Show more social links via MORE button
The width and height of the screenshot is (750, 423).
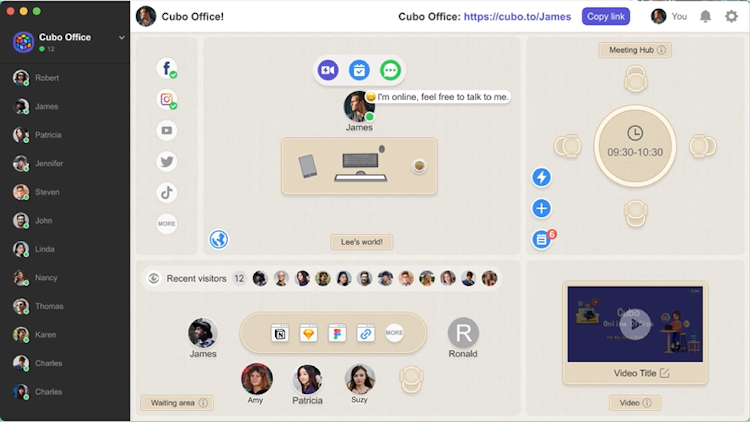coord(166,223)
